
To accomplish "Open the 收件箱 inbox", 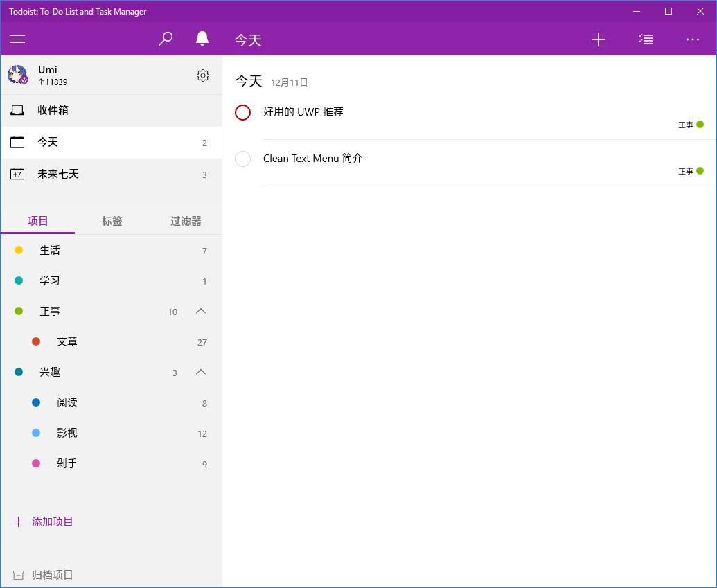I will pos(53,110).
